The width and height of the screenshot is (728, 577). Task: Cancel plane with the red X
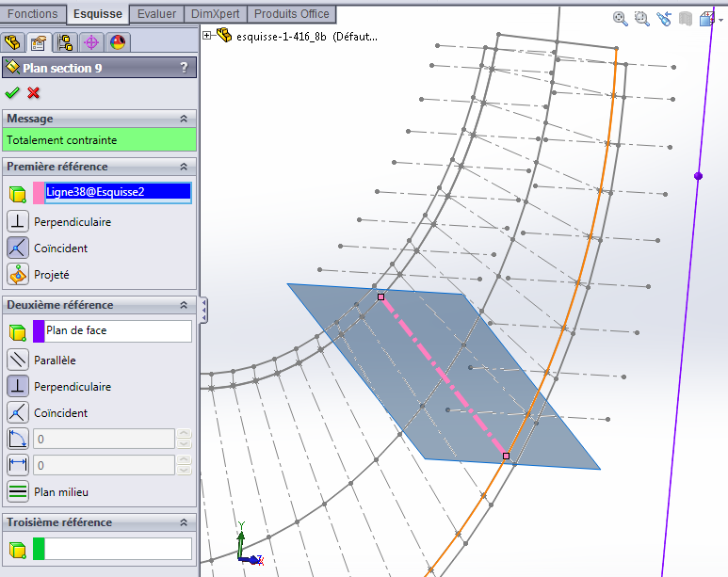[33, 93]
